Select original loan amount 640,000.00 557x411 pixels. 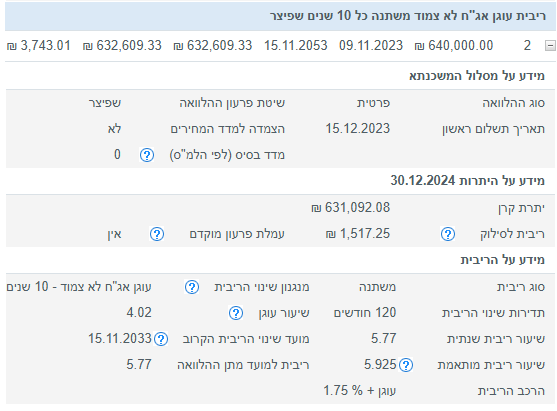[x=454, y=45]
